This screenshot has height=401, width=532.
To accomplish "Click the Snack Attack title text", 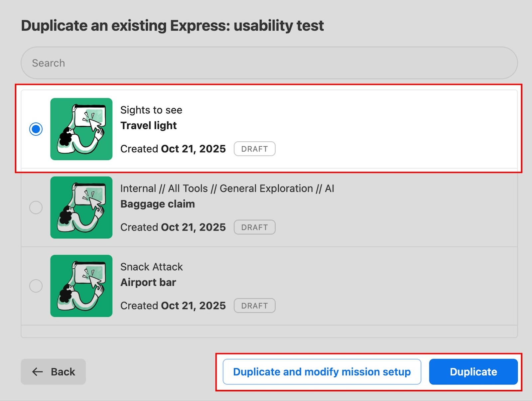I will tap(152, 267).
